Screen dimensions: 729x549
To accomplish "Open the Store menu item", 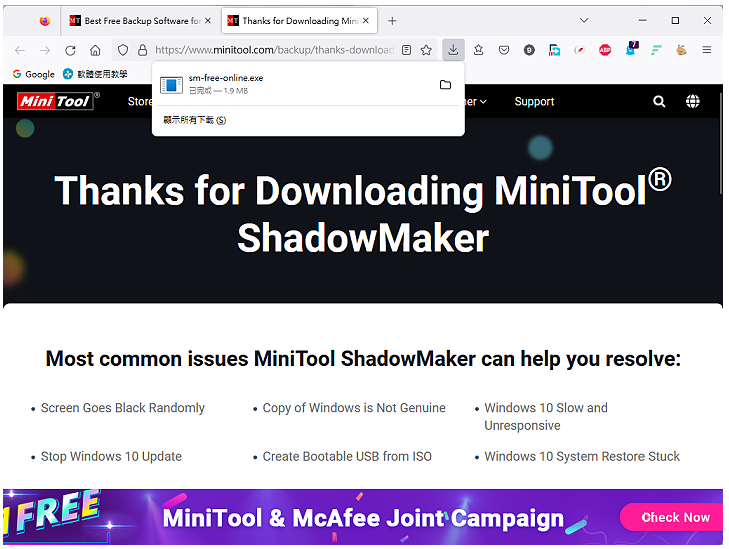I will pos(139,101).
